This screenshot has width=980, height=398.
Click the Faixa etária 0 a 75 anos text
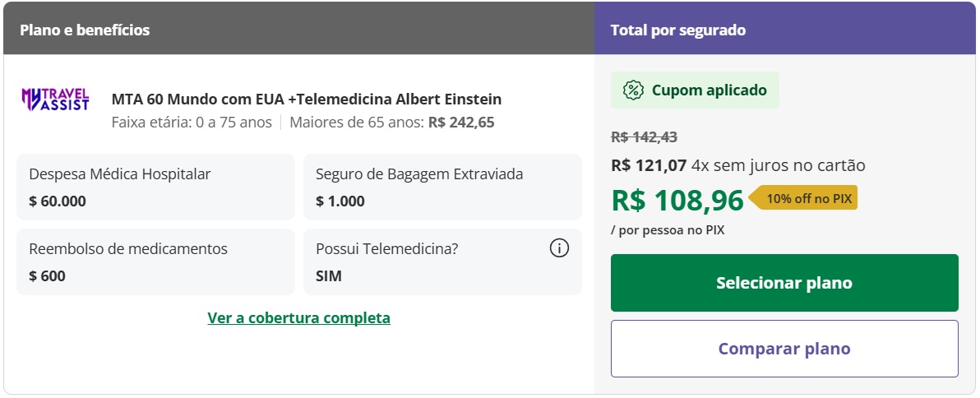point(191,123)
